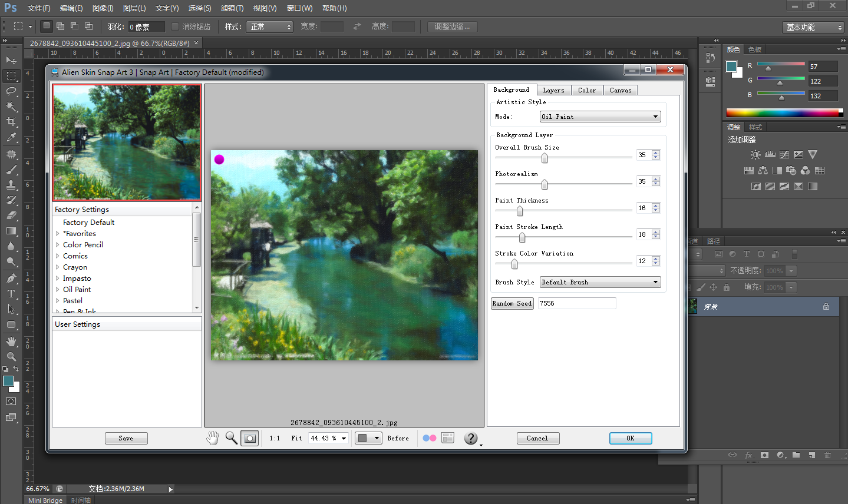
Task: Select the Crop tool
Action: 11,122
